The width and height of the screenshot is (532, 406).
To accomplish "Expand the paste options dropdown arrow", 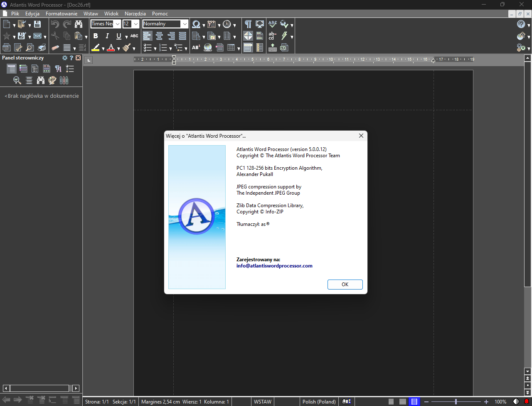I will [x=86, y=37].
